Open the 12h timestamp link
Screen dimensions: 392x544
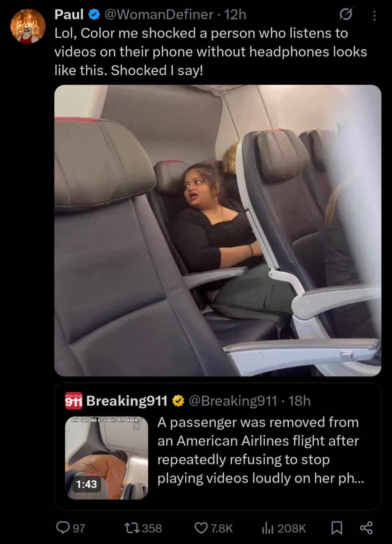point(235,15)
